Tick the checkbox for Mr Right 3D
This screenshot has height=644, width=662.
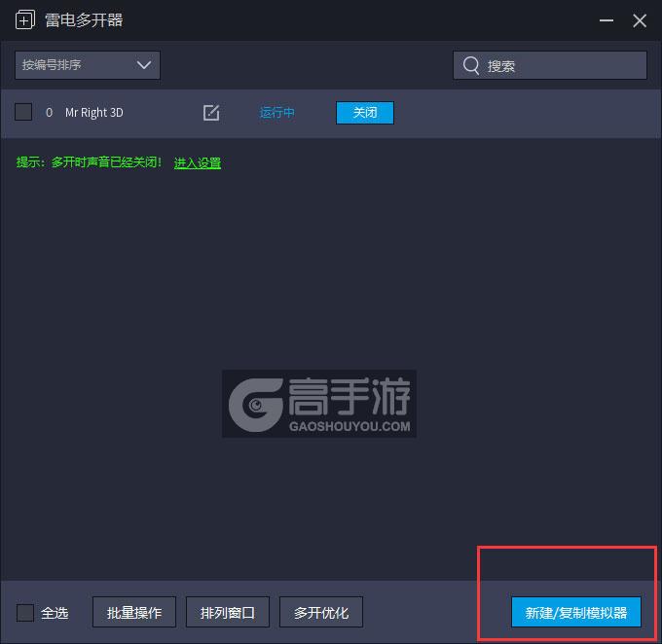pos(23,112)
